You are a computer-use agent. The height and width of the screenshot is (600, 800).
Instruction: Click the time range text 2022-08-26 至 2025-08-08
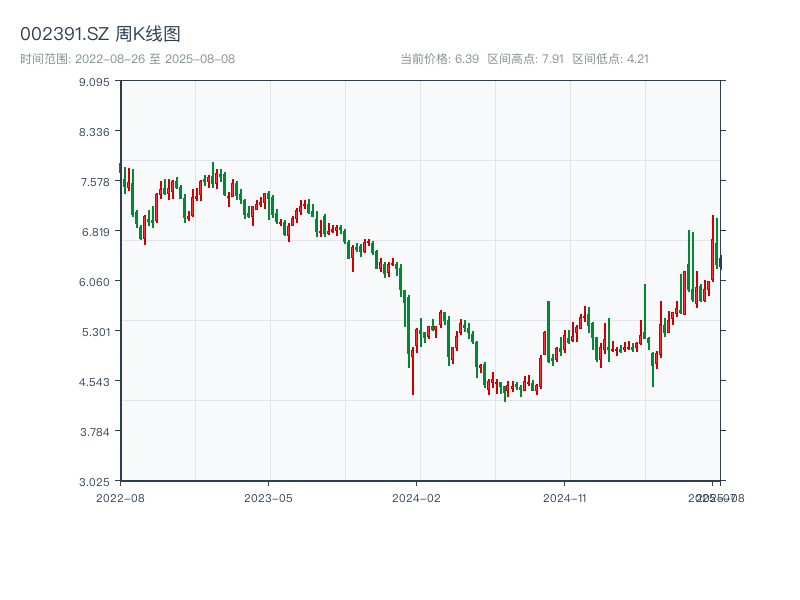click(x=127, y=59)
